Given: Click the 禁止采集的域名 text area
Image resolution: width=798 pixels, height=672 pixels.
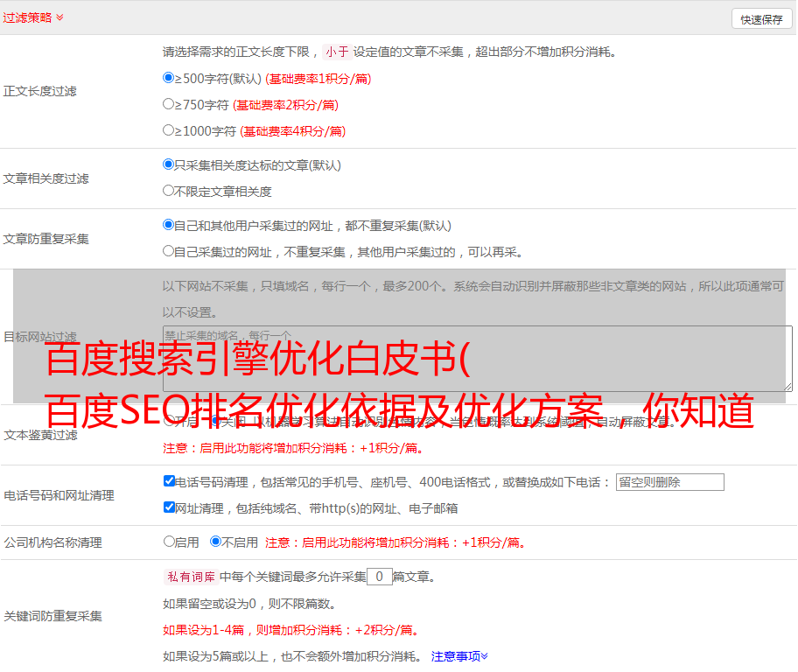Looking at the screenshot, I should 477,359.
